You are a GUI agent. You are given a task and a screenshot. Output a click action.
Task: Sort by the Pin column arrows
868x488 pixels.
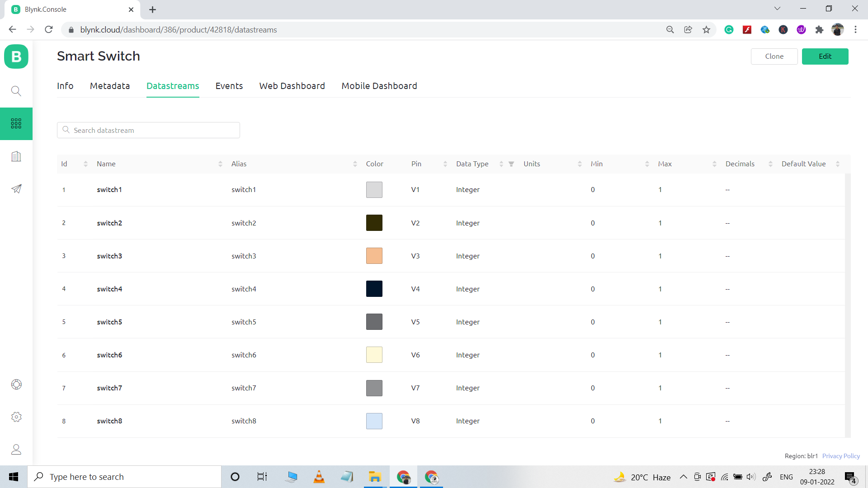445,164
